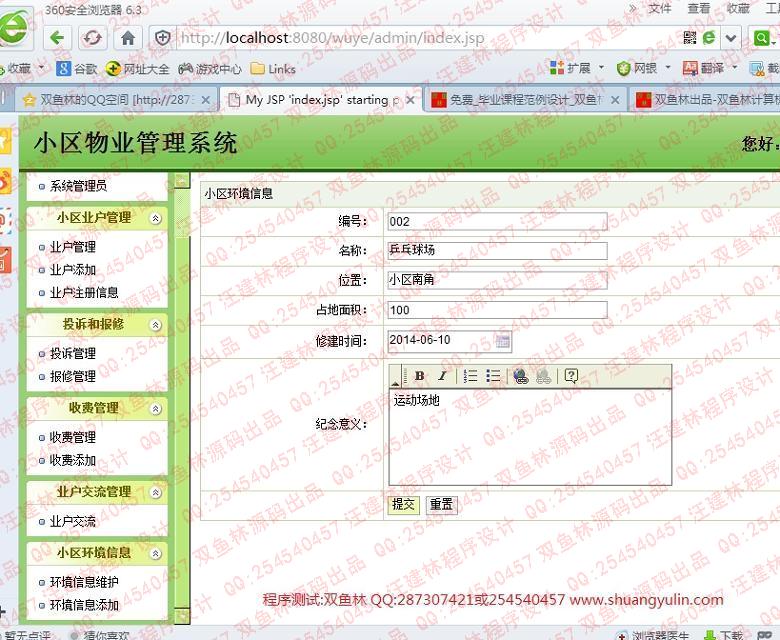Focus the 位置 input field
Screen dimensions: 780x640
click(497, 280)
